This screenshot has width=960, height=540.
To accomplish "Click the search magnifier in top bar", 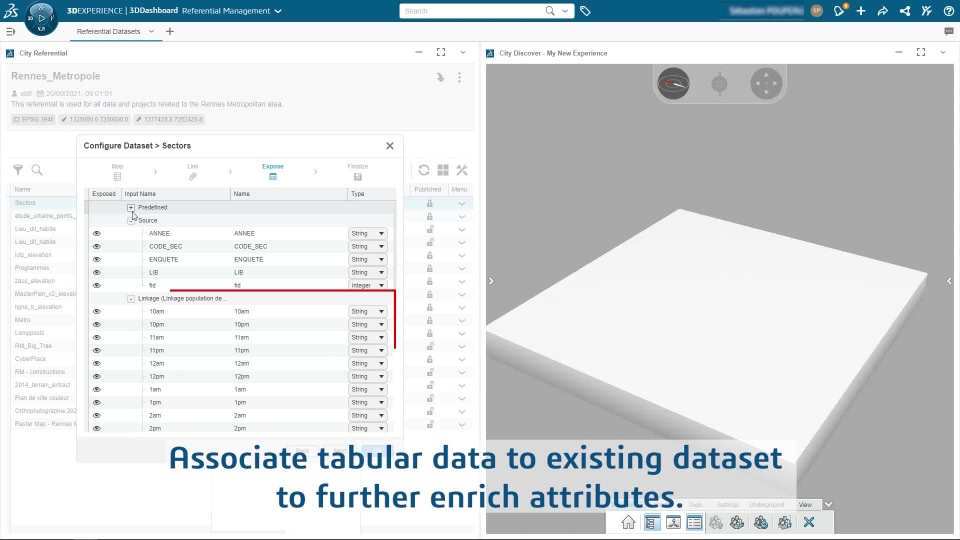I will 550,11.
